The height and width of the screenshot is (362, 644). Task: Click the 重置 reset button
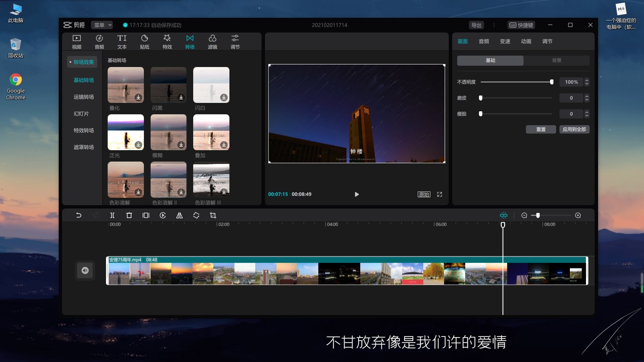541,129
